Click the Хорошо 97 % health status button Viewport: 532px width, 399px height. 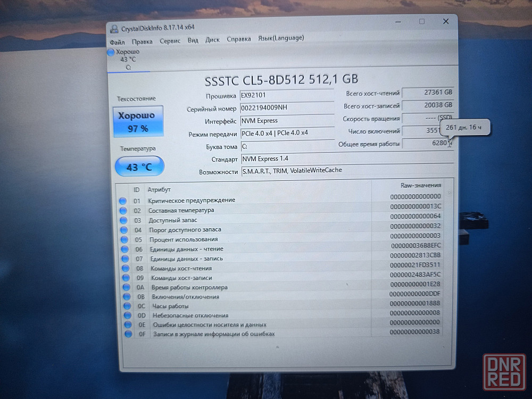click(x=138, y=121)
